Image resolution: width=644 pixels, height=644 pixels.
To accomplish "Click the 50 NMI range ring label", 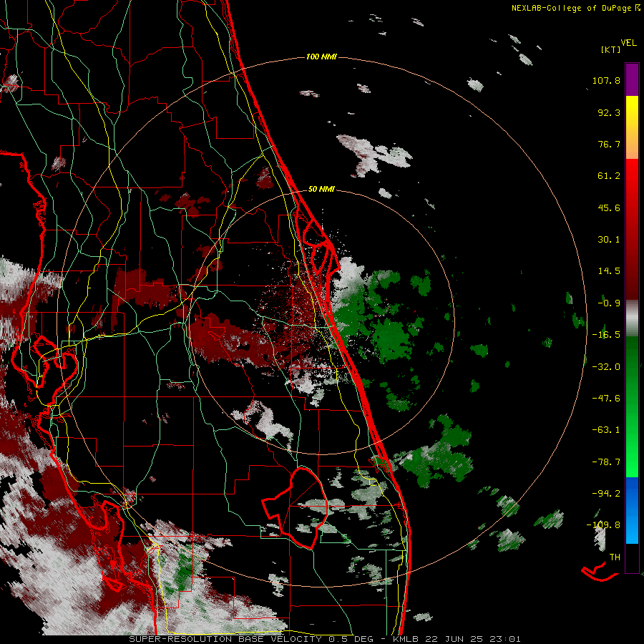I will click(321, 189).
